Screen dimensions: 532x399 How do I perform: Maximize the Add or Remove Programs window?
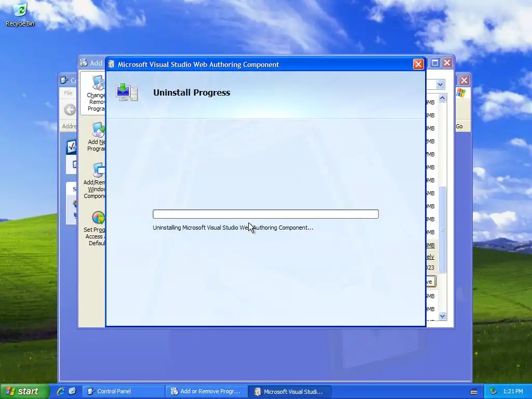coord(435,63)
